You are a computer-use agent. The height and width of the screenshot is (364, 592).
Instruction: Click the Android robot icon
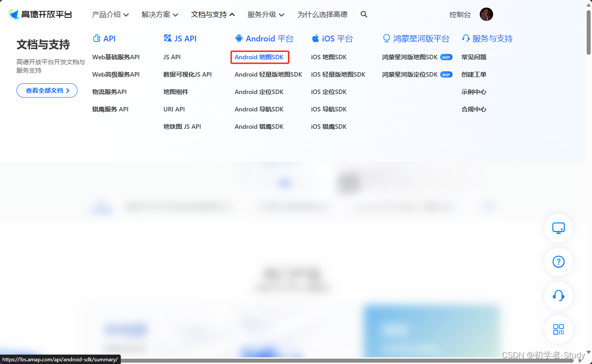tap(239, 38)
